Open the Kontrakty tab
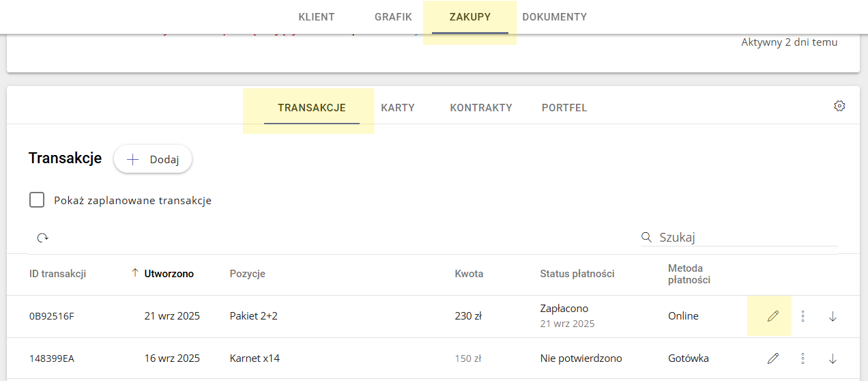This screenshot has height=381, width=868. coord(481,108)
